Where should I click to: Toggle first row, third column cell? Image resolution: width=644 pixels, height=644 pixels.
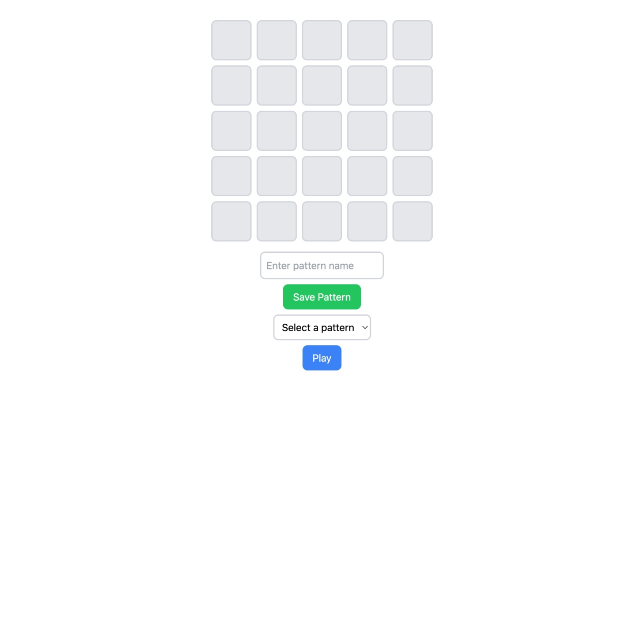(x=322, y=40)
